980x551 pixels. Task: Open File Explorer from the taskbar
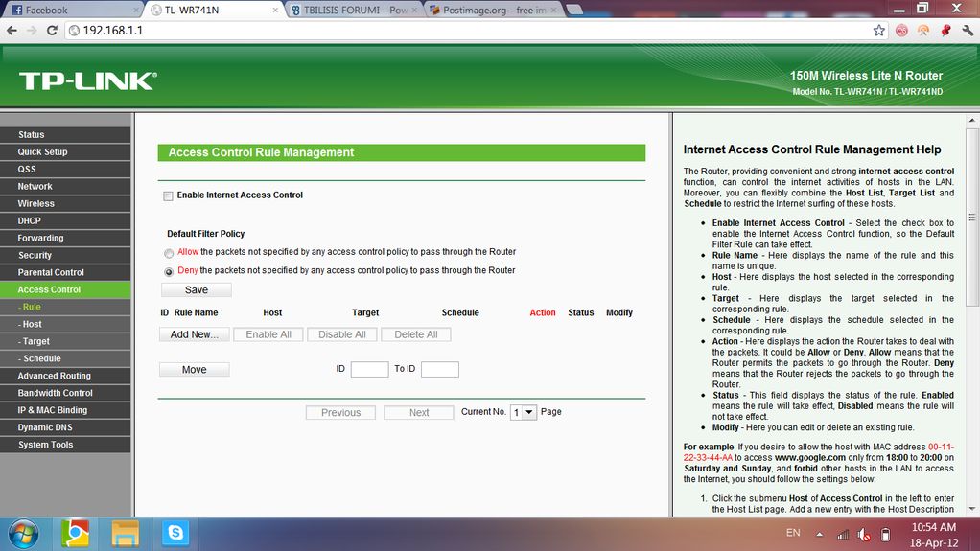click(125, 534)
